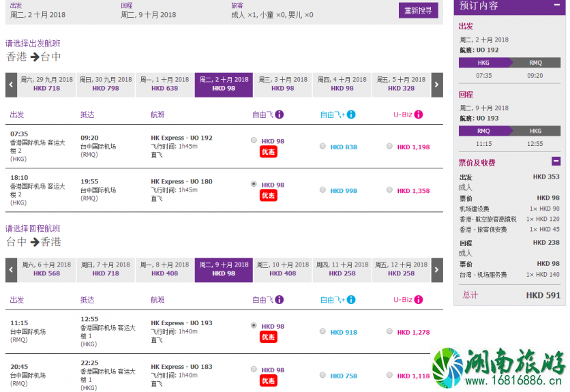The image size is (570, 392).
Task: Open U-Biz info icon in departure header
Action: 419,115
